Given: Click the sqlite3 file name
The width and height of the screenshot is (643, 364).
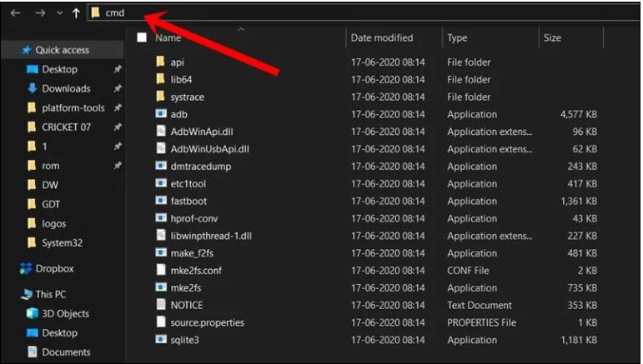Looking at the screenshot, I should 184,340.
